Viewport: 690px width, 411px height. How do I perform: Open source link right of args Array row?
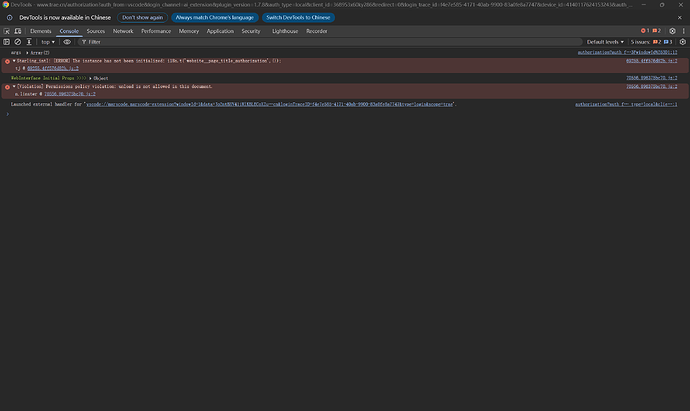(628, 52)
